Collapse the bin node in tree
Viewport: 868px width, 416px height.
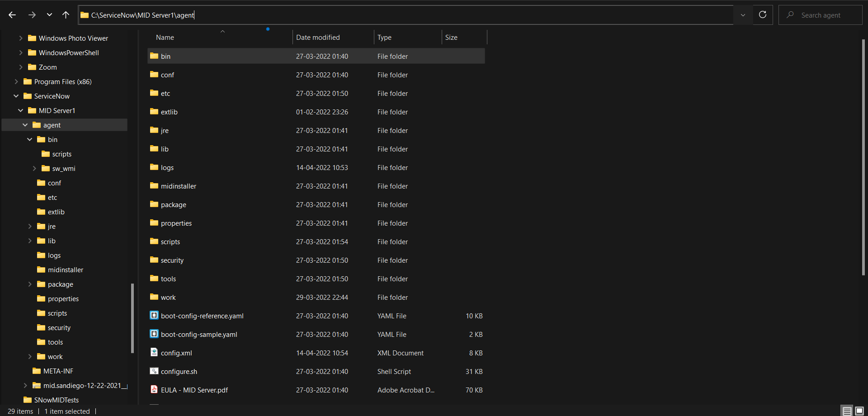pos(30,140)
